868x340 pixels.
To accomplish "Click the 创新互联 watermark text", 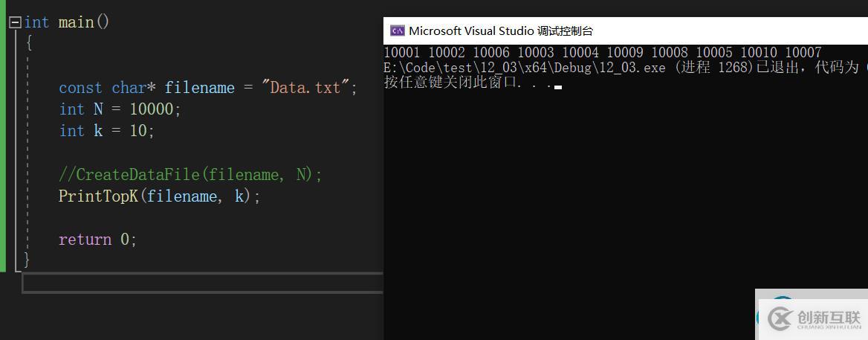I will [829, 318].
